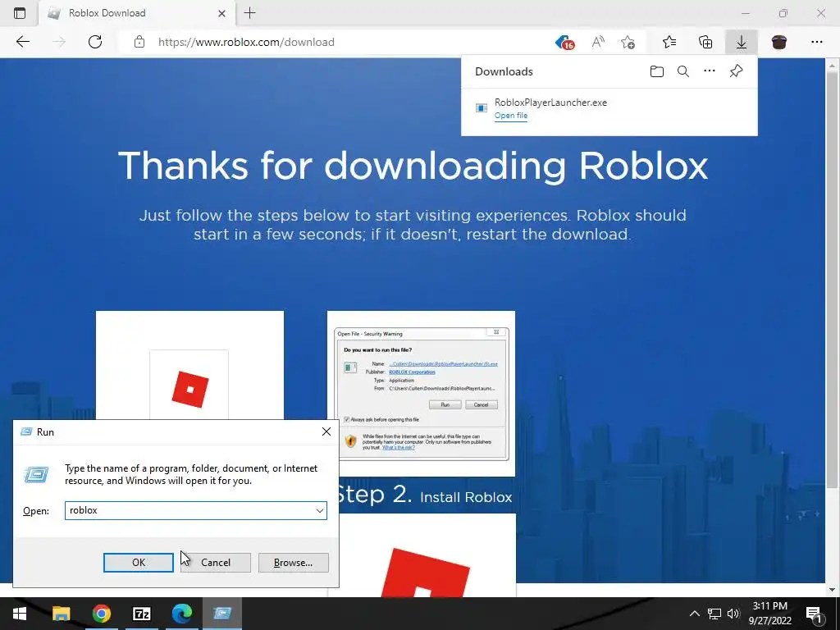The height and width of the screenshot is (630, 840).
Task: Click the browser Back arrow
Action: coord(22,42)
